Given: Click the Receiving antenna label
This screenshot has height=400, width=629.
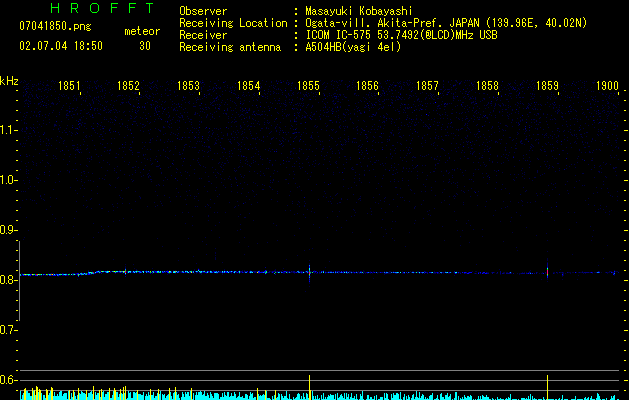Looking at the screenshot, I should tap(230, 47).
